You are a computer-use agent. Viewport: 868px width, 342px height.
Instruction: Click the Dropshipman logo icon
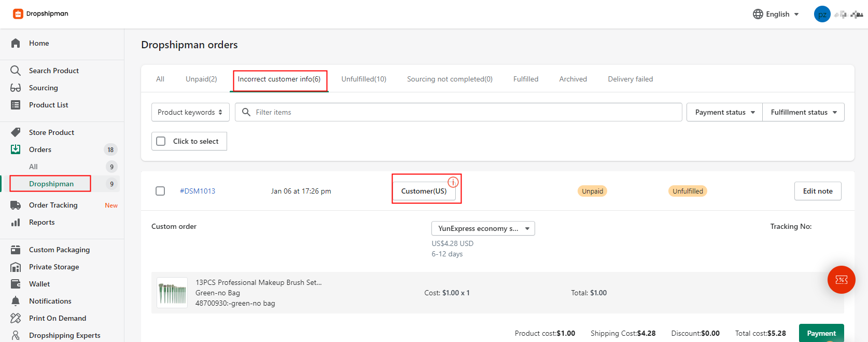tap(18, 14)
